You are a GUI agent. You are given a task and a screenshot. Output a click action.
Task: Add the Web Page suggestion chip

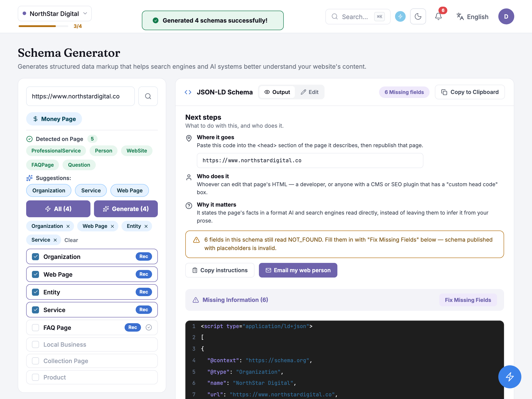pyautogui.click(x=130, y=190)
